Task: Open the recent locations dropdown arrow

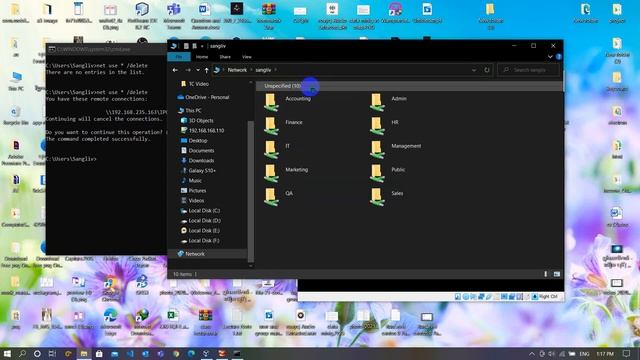Action: pos(198,70)
